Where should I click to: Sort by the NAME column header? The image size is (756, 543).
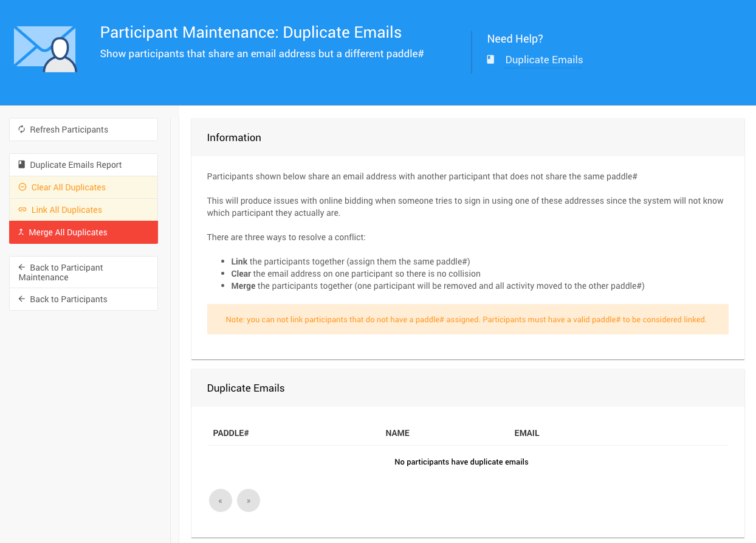pyautogui.click(x=397, y=433)
